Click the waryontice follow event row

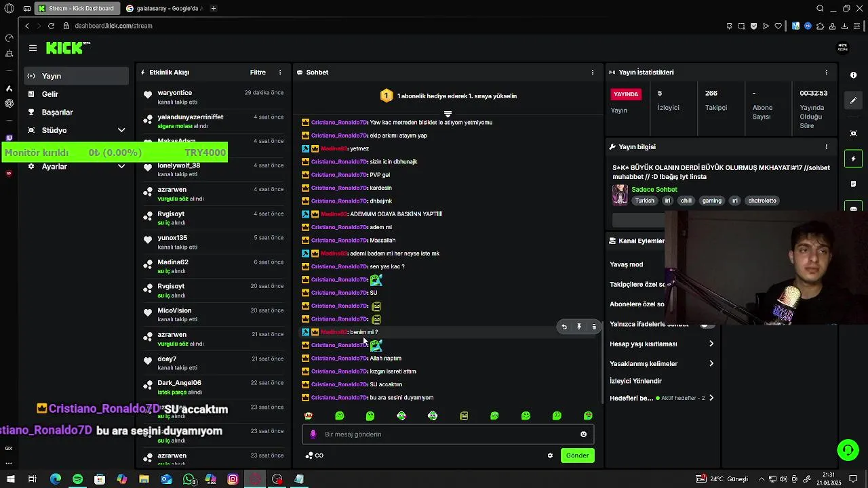[212, 97]
